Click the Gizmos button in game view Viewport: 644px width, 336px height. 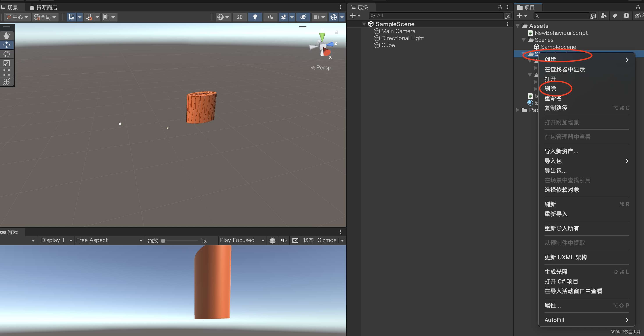pyautogui.click(x=327, y=240)
